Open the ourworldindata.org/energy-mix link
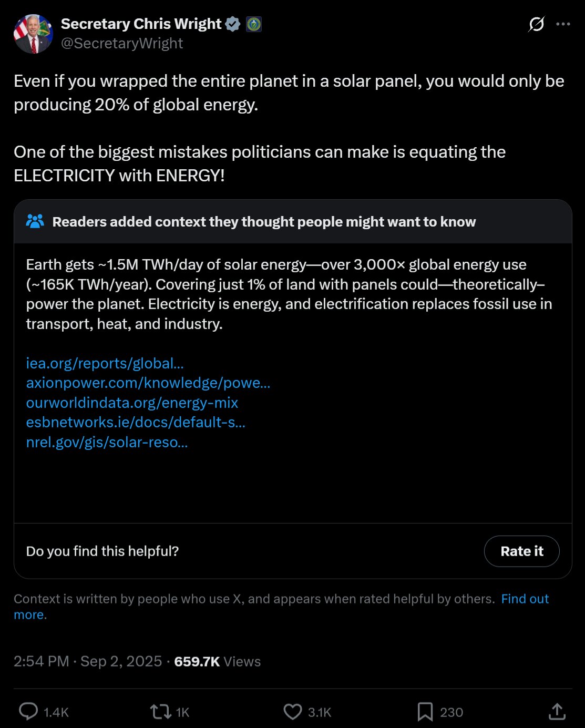The height and width of the screenshot is (728, 585). (132, 403)
